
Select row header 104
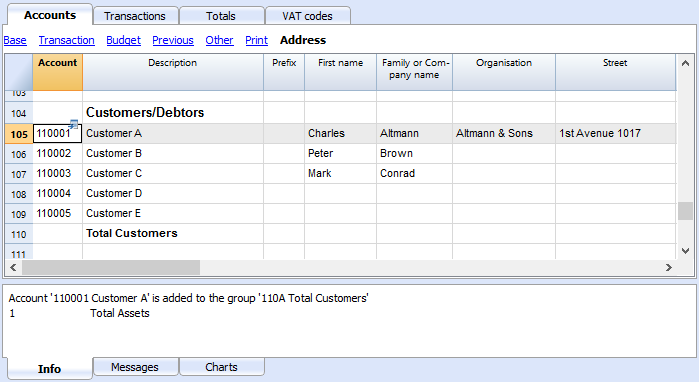pos(19,113)
